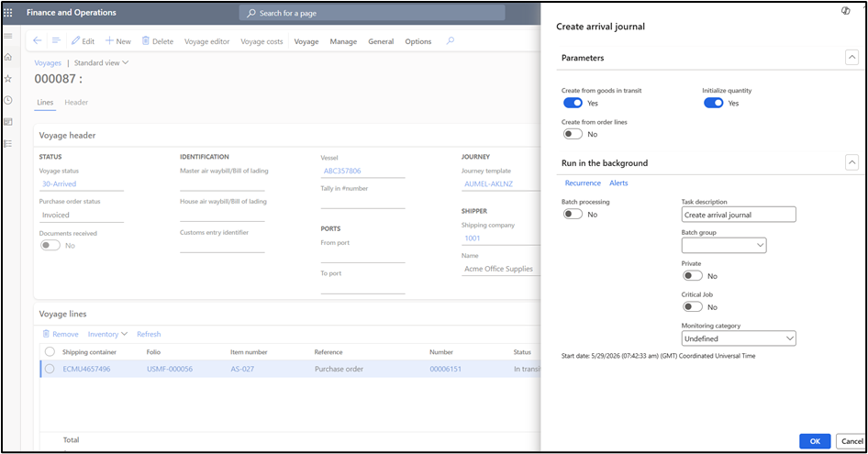
Task: Open the Home icon in sidebar
Action: 8,57
